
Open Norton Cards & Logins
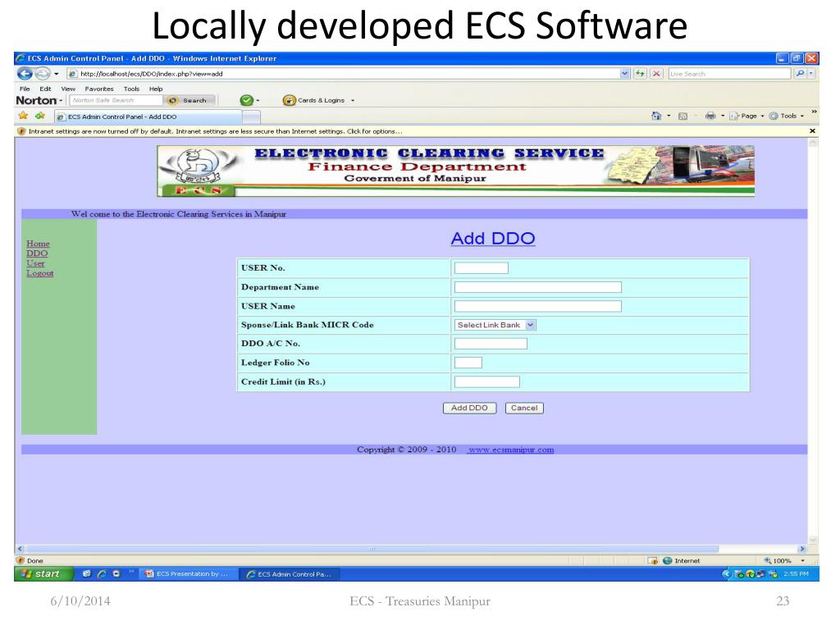[313, 100]
